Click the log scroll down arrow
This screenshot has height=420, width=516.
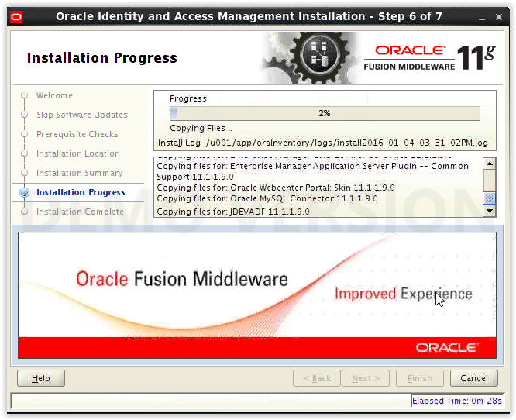click(x=490, y=211)
